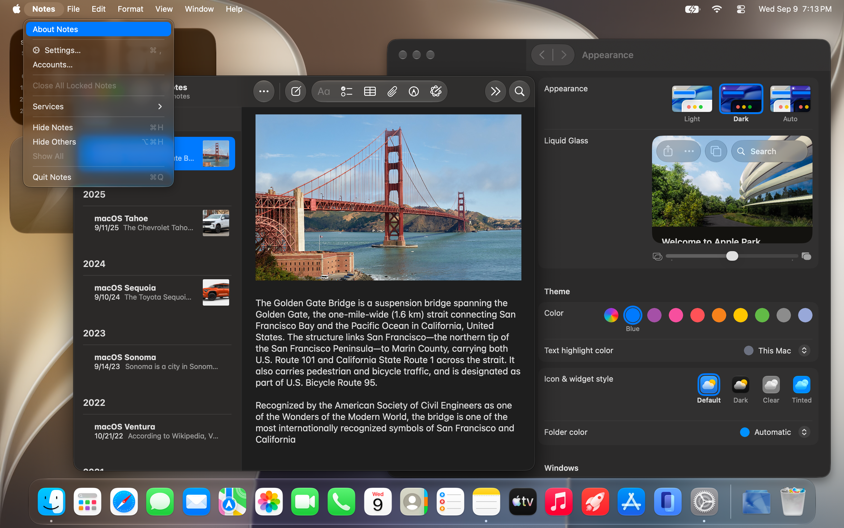Pick the Multicolor theme swatch
The height and width of the screenshot is (528, 844).
click(611, 315)
